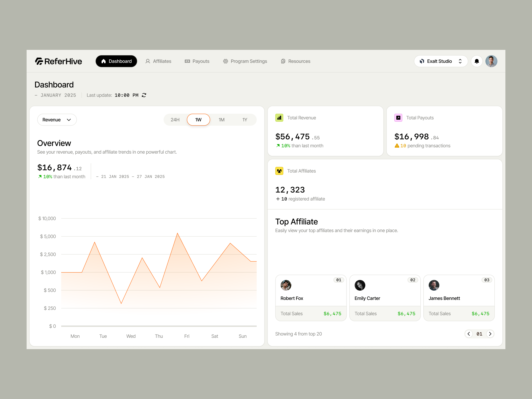
Task: Select the 1Y time range
Action: [245, 120]
